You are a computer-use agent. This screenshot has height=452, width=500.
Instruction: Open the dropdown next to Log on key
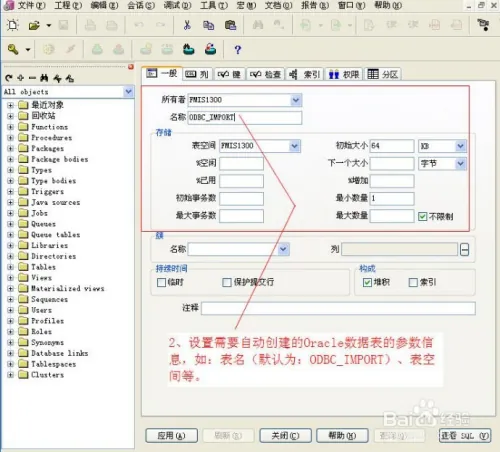(28, 50)
